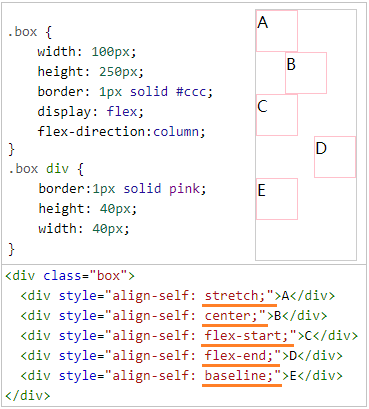Click box D aligned to the right
The width and height of the screenshot is (369, 409).
tap(335, 157)
